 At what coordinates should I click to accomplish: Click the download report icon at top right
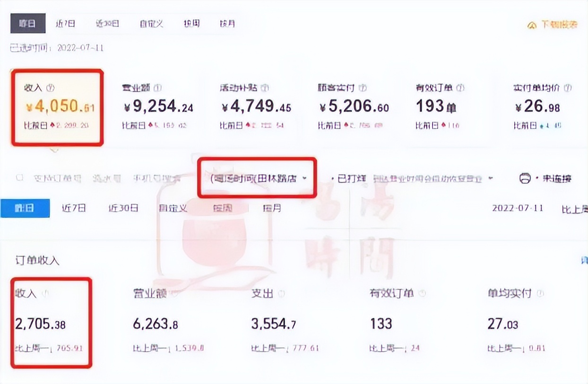coord(532,25)
